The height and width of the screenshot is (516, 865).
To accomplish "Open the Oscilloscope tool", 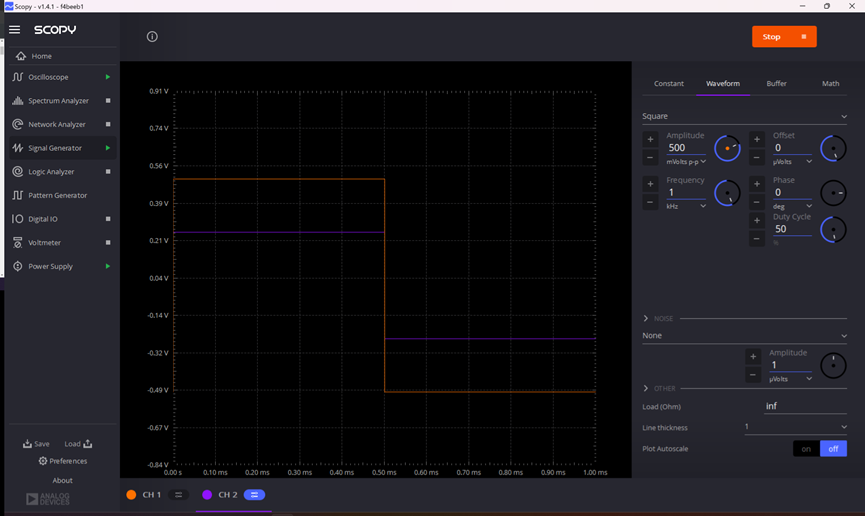I will coord(49,77).
